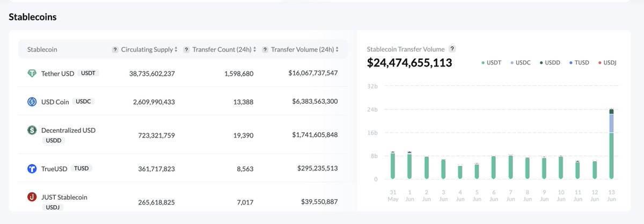Image resolution: width=644 pixels, height=224 pixels.
Task: Click the 32b y-axis label
Action: point(372,86)
